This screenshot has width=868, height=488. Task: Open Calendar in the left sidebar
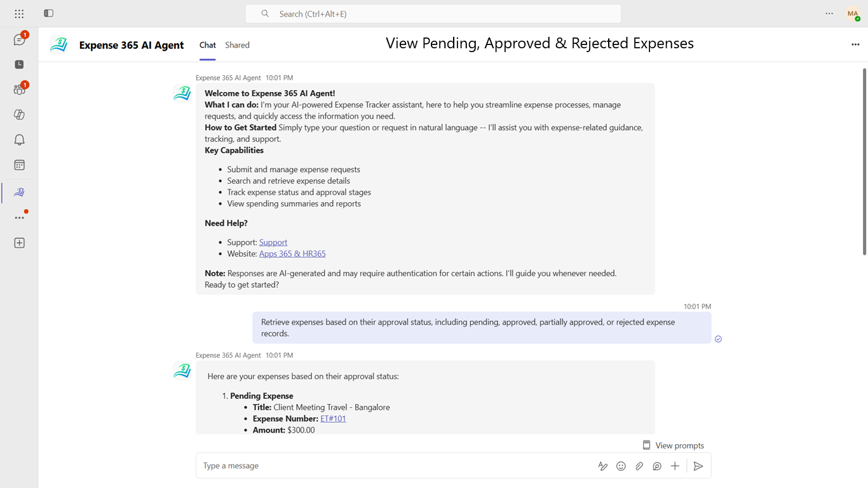[19, 165]
